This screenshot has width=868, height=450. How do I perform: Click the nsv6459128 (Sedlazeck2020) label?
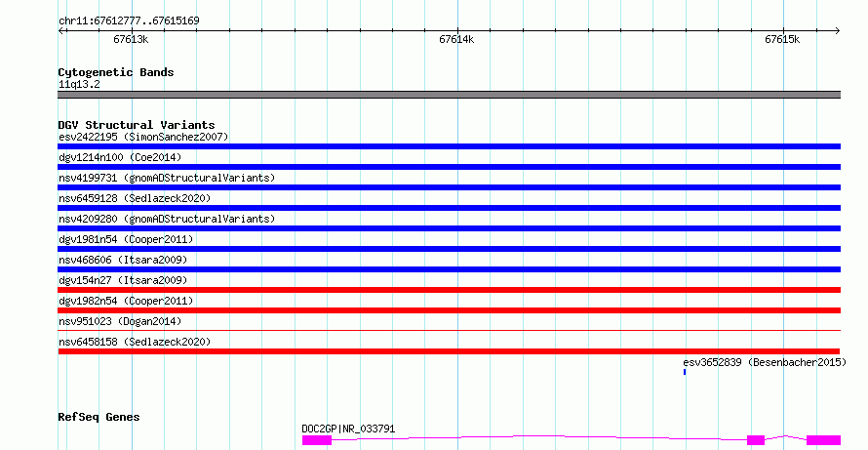click(135, 198)
